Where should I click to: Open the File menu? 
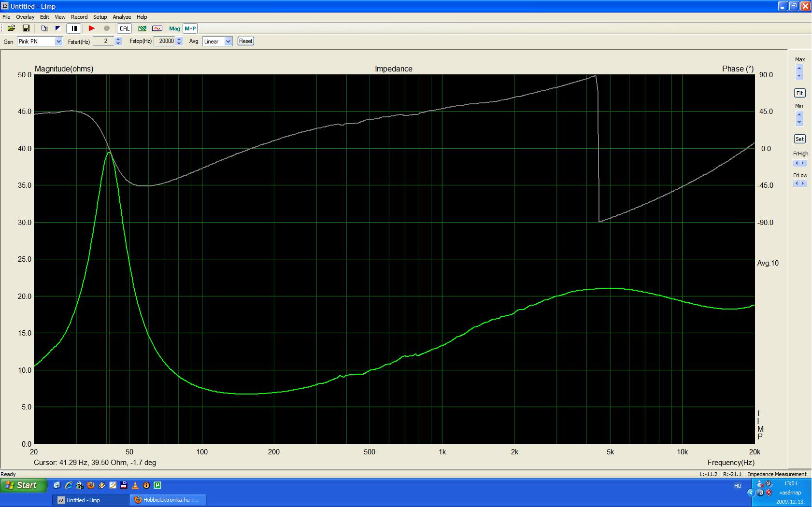(6, 17)
